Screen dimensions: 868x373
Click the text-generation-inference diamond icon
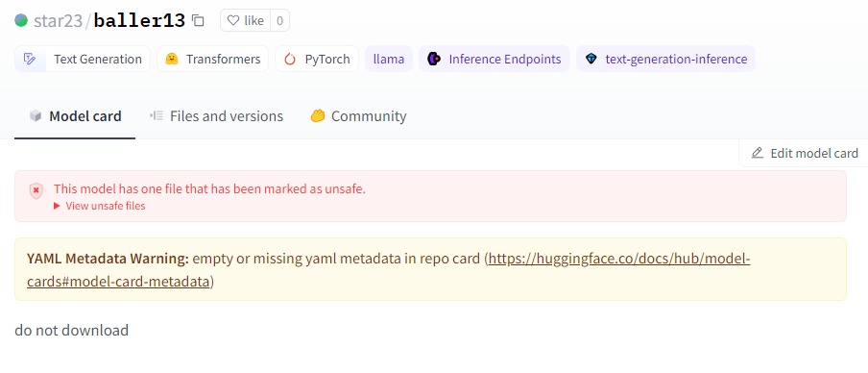pyautogui.click(x=591, y=59)
